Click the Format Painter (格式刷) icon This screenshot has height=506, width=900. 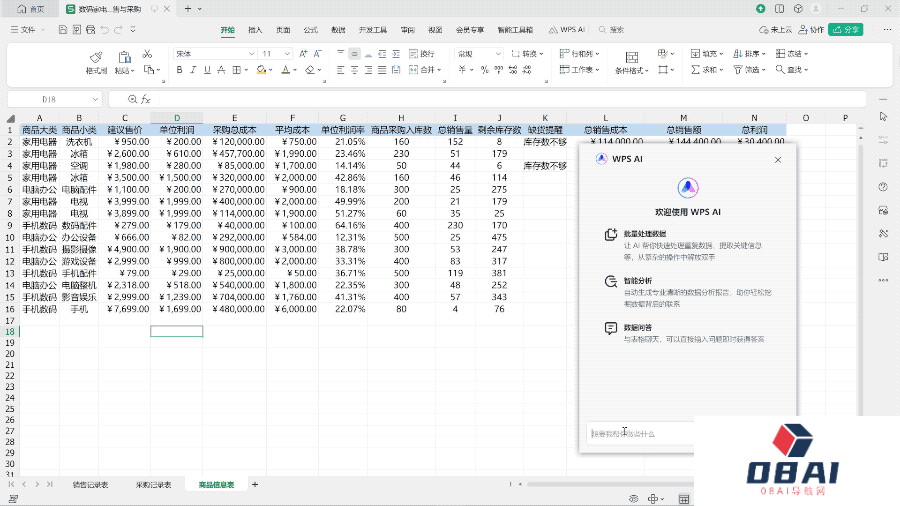(96, 57)
